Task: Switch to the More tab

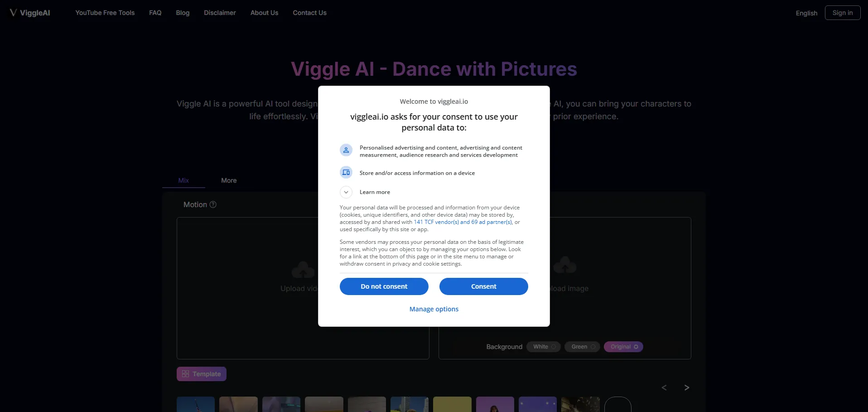Action: click(229, 180)
